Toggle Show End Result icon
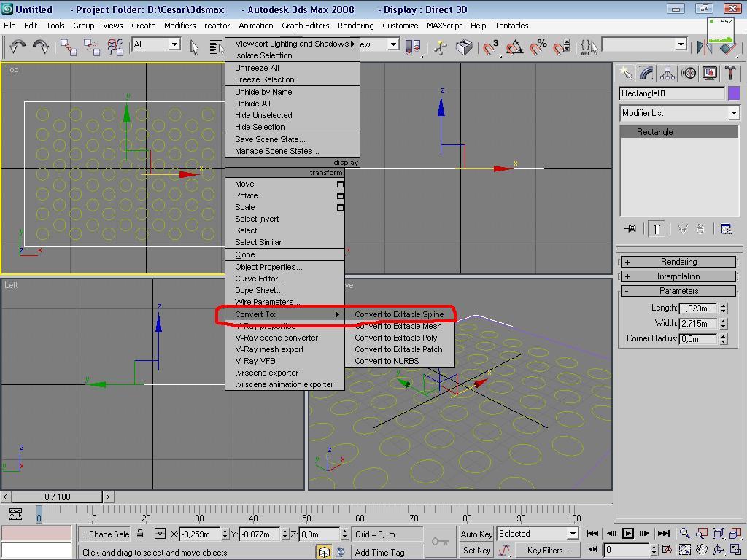747x560 pixels. [x=657, y=229]
